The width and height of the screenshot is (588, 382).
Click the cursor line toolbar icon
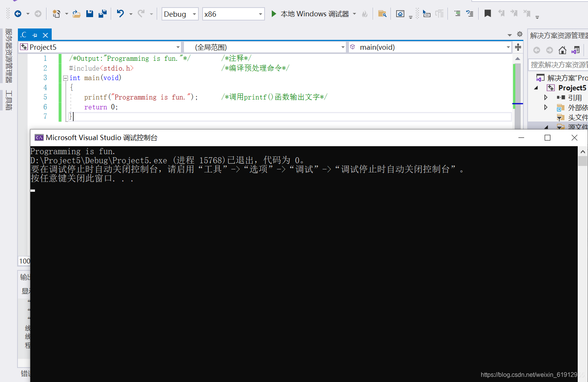(x=426, y=14)
